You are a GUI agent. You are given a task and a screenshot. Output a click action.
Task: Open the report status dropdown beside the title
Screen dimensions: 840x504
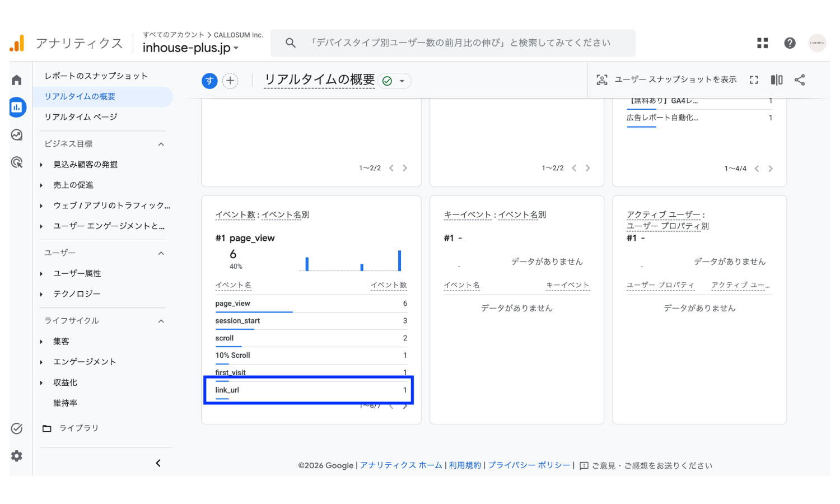[395, 81]
